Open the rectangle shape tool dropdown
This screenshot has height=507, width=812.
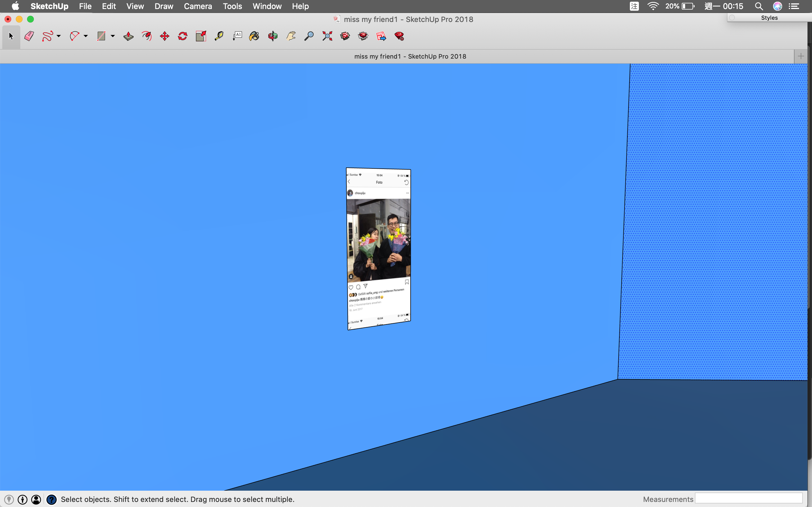click(113, 36)
